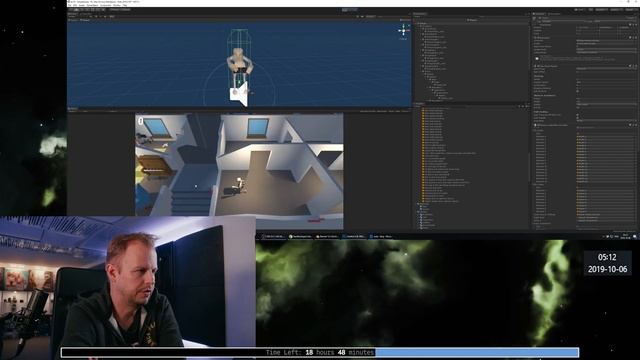Open the Collab dropdown
The image size is (640, 360).
(x=580, y=9)
